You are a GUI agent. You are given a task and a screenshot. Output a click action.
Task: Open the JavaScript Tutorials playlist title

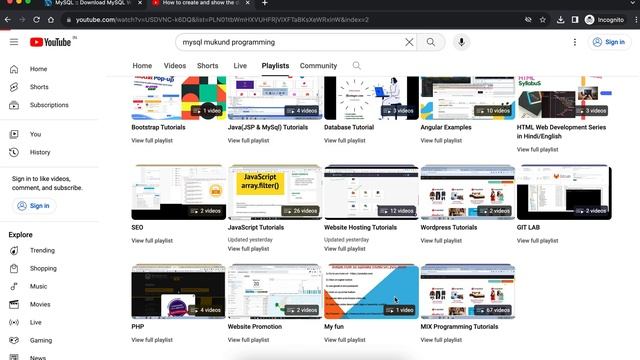click(256, 227)
